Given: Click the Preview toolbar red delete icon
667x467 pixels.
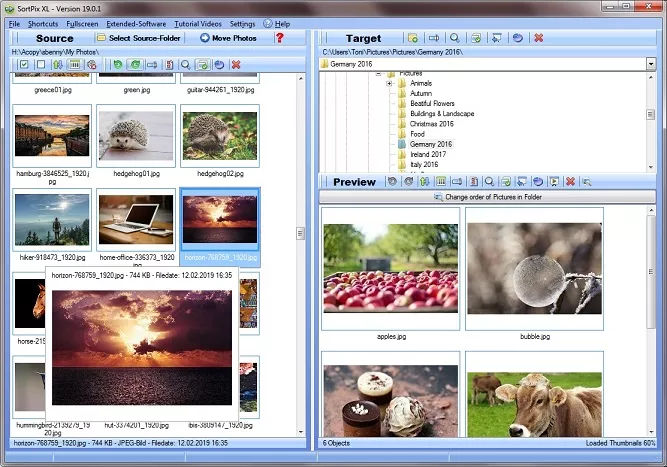Looking at the screenshot, I should click(570, 182).
